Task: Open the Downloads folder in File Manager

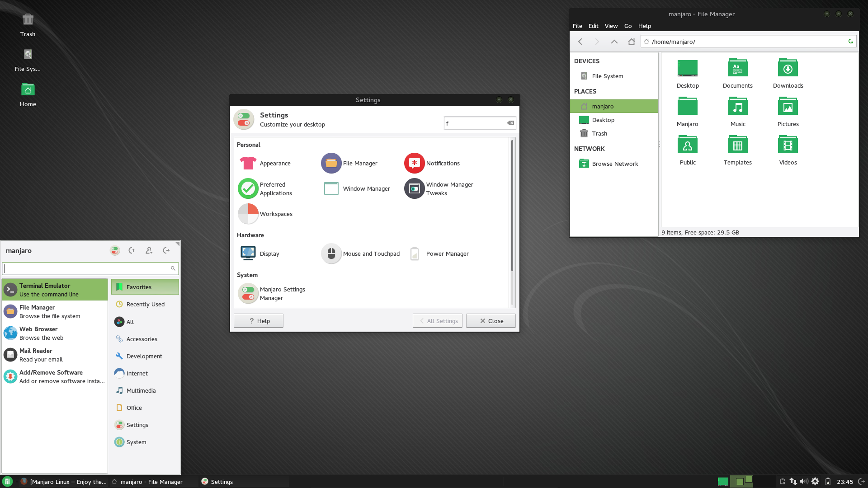Action: point(788,73)
